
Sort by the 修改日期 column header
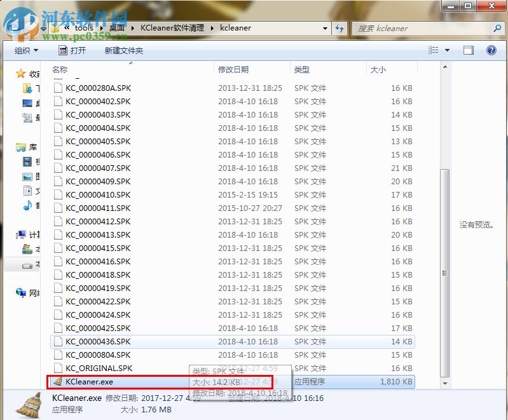[x=233, y=70]
